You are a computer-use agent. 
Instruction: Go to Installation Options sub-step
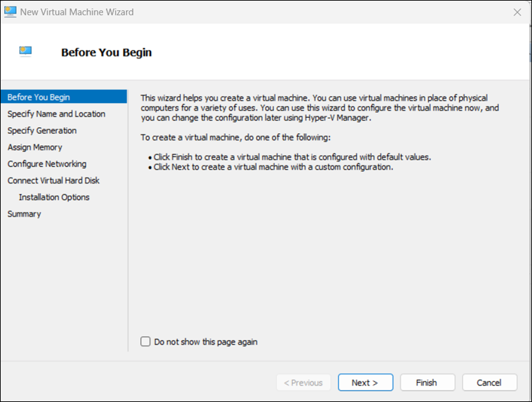coord(55,197)
